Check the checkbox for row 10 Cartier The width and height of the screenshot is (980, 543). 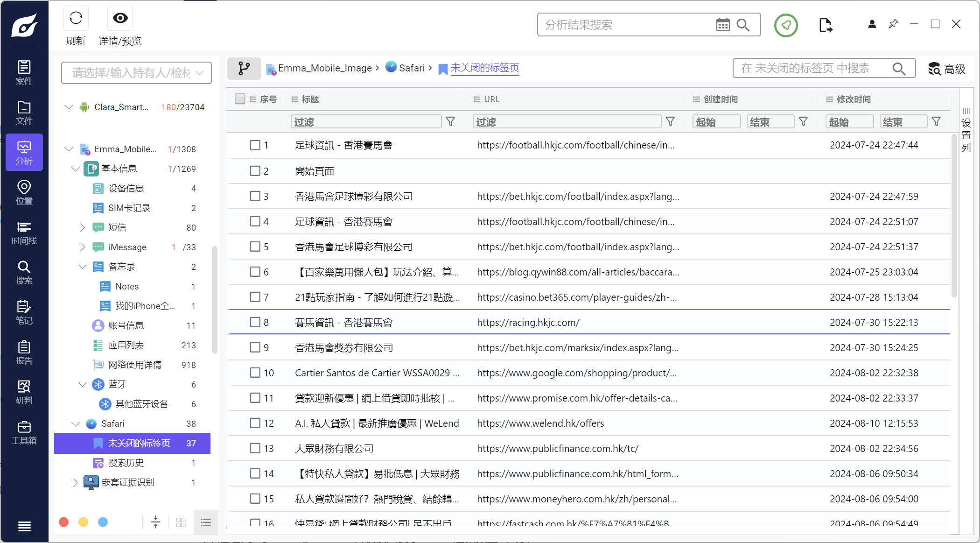click(x=255, y=373)
